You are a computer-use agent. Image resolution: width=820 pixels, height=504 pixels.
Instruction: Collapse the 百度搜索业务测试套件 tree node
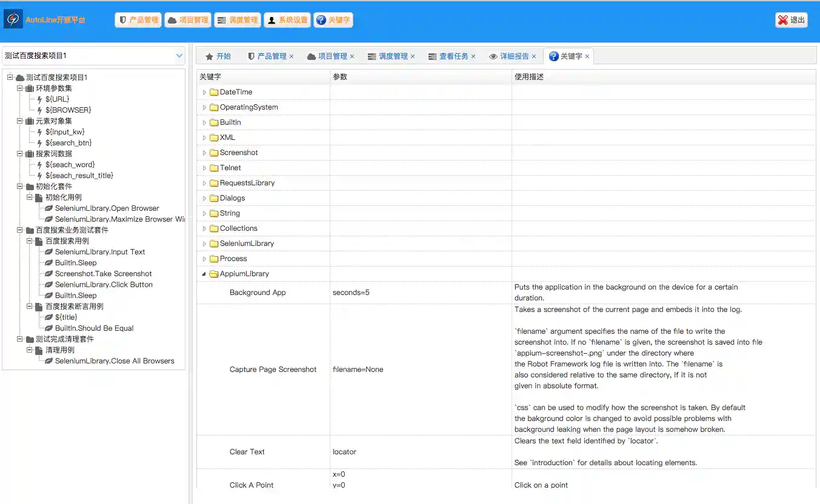click(20, 230)
